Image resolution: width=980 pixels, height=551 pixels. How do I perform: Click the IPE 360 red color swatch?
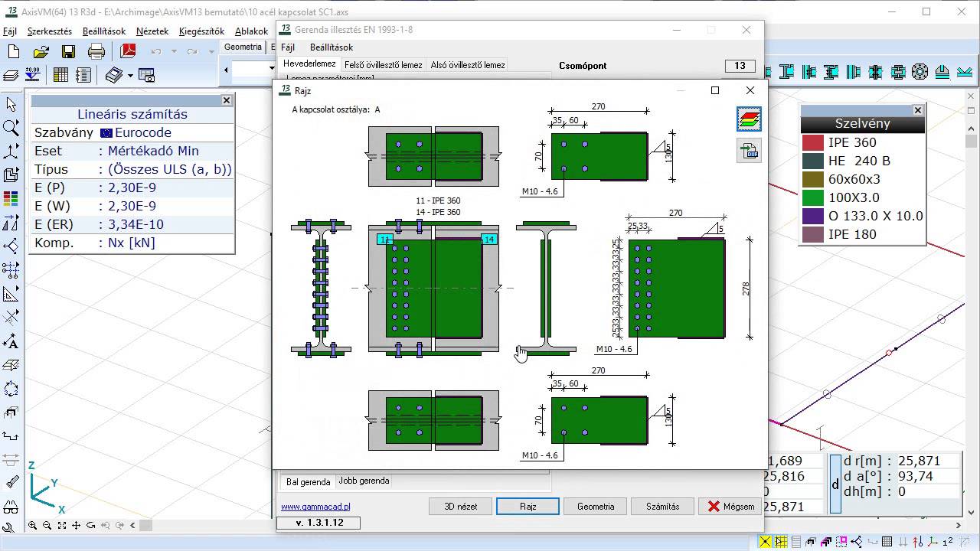tap(812, 142)
